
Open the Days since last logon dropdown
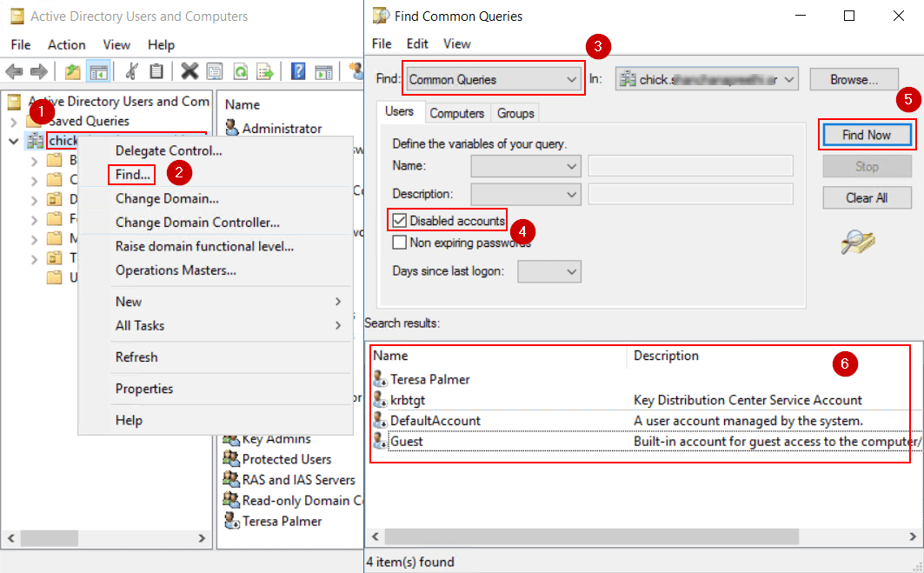(x=549, y=271)
